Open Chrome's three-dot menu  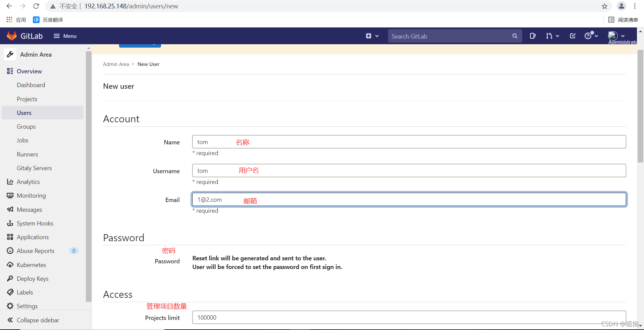pyautogui.click(x=635, y=6)
